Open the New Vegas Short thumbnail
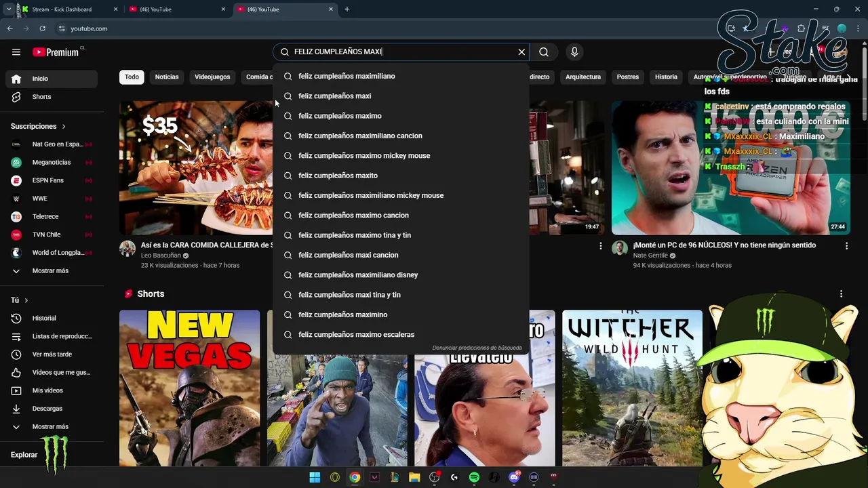The width and height of the screenshot is (868, 488). click(x=189, y=388)
